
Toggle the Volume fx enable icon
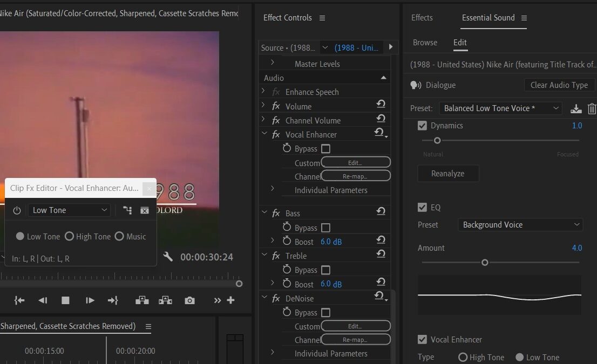pos(276,106)
